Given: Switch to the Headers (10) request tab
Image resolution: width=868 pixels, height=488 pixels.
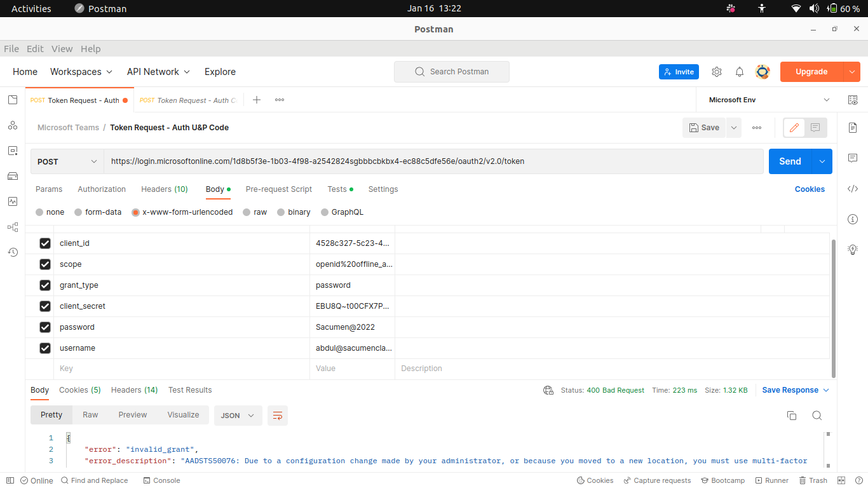Looking at the screenshot, I should tap(165, 189).
